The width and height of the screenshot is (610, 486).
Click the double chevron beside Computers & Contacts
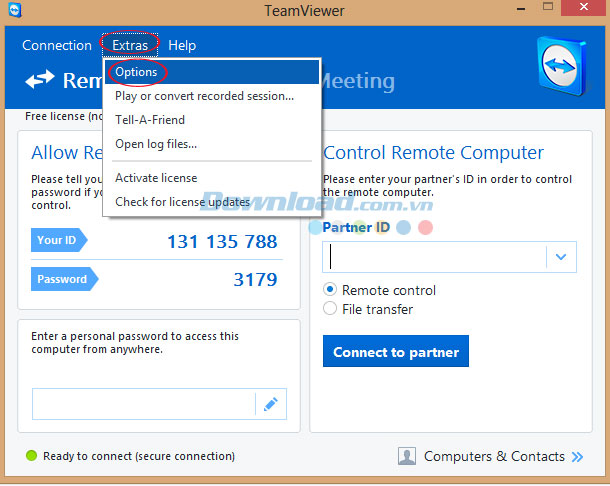pos(578,457)
